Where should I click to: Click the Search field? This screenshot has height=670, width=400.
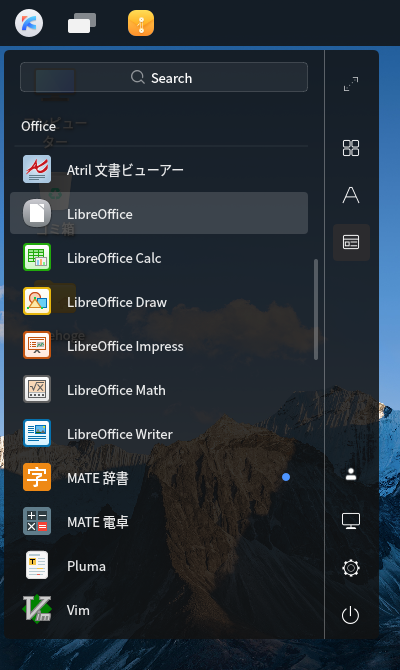164,77
